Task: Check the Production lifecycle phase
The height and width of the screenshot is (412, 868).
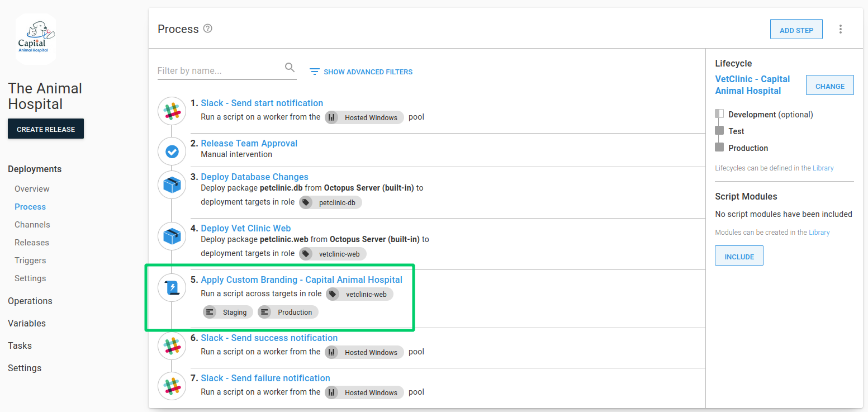Action: [719, 147]
